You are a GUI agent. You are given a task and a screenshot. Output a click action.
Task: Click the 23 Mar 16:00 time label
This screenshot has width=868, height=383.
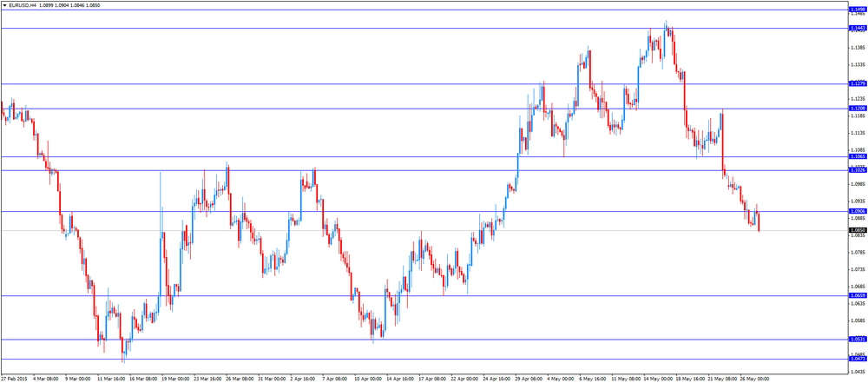pyautogui.click(x=207, y=380)
